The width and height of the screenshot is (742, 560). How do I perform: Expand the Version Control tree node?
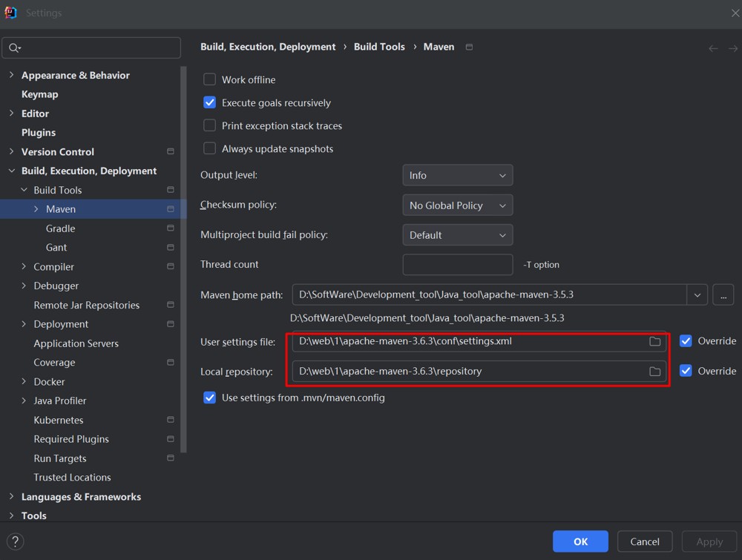pyautogui.click(x=12, y=151)
